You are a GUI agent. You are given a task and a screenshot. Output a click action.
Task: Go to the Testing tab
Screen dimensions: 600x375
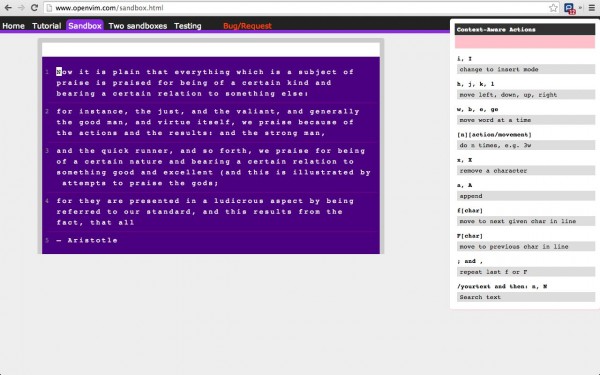tap(188, 26)
